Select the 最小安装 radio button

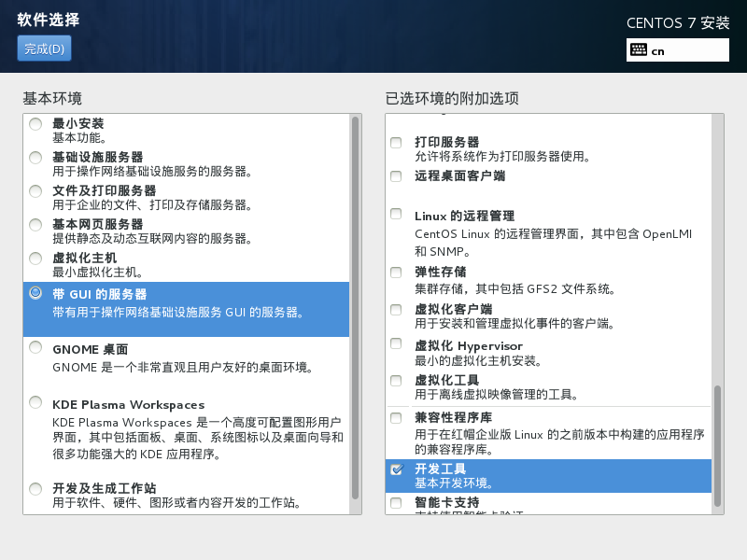tap(35, 124)
